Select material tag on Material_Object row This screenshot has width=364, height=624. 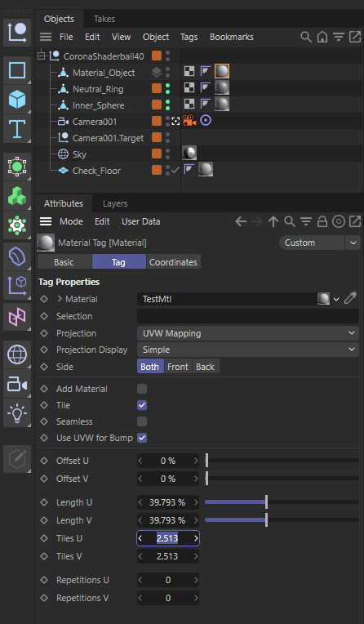(x=222, y=72)
